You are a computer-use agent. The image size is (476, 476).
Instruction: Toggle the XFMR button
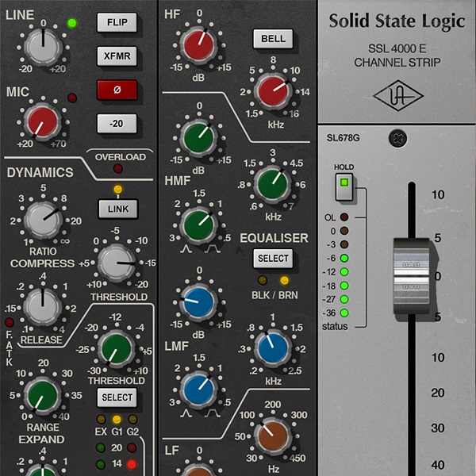[117, 56]
